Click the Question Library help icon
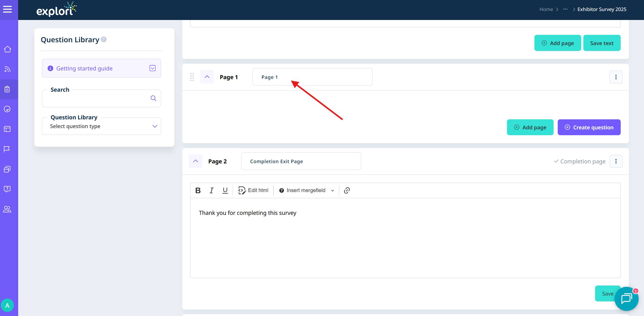This screenshot has height=316, width=644. pyautogui.click(x=104, y=39)
